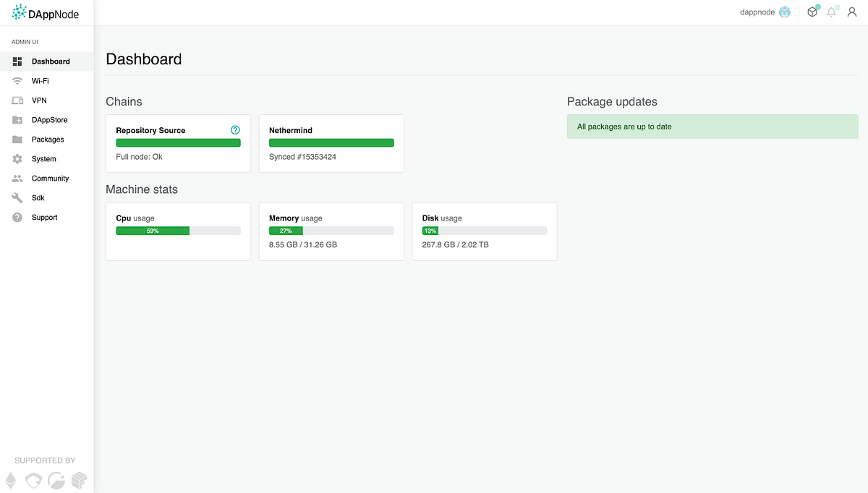Viewport: 868px width, 493px height.
Task: Open notifications via the bell icon
Action: pyautogui.click(x=830, y=12)
